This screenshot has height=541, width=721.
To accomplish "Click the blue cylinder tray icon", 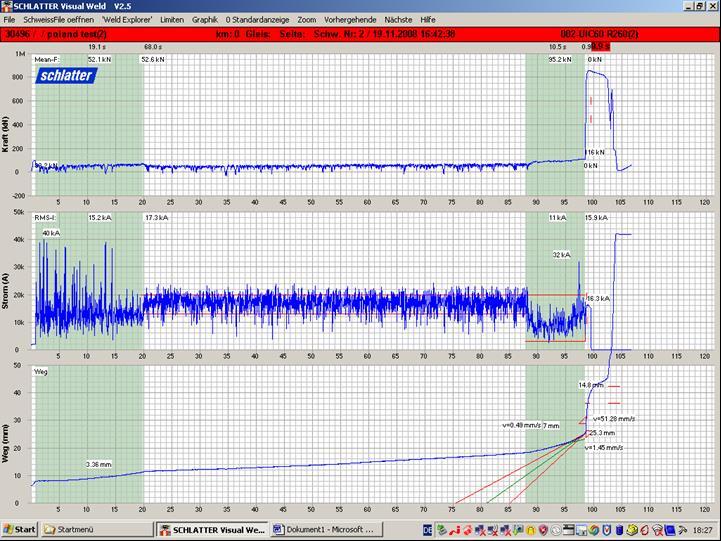I will (619, 530).
